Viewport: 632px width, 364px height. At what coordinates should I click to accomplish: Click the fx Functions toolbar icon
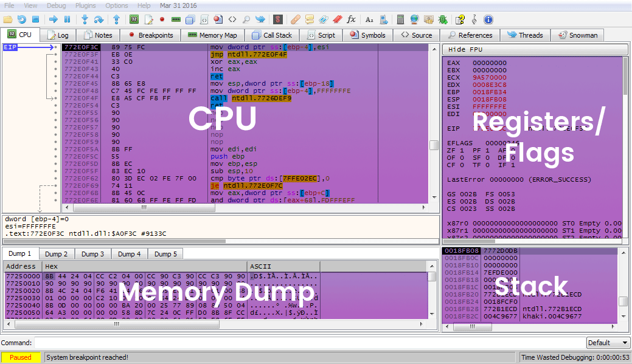pyautogui.click(x=351, y=19)
